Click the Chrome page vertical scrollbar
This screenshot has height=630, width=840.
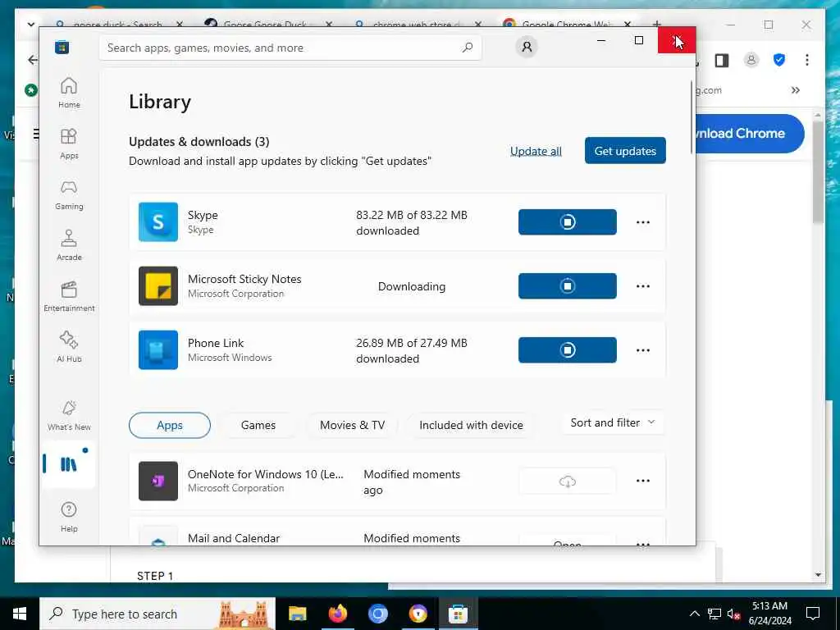coord(818,171)
